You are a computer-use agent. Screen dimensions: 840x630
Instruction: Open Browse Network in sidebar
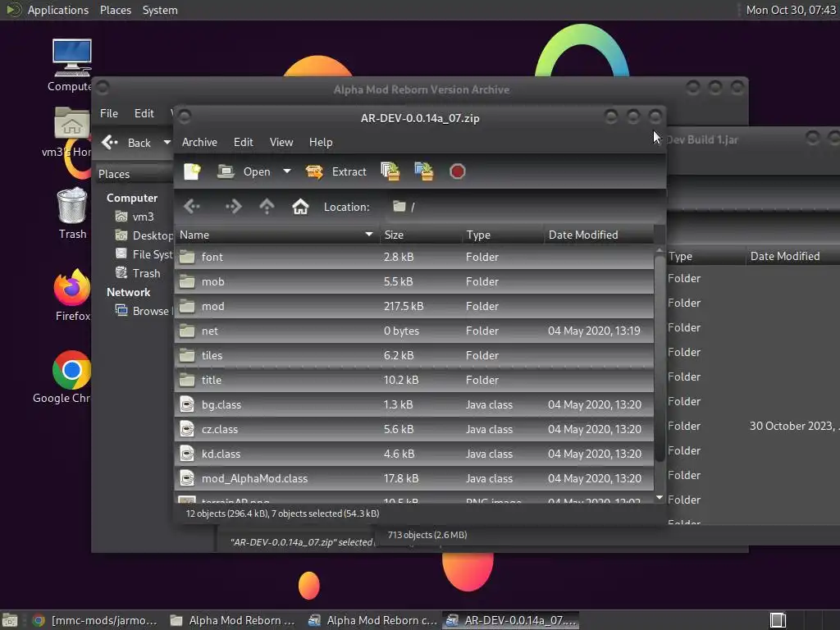(143, 311)
